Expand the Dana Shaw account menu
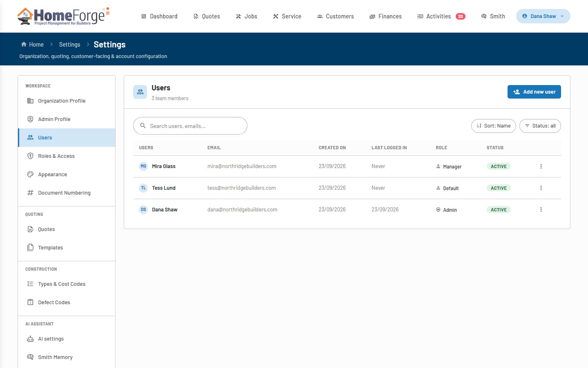This screenshot has height=368, width=588. click(x=543, y=16)
